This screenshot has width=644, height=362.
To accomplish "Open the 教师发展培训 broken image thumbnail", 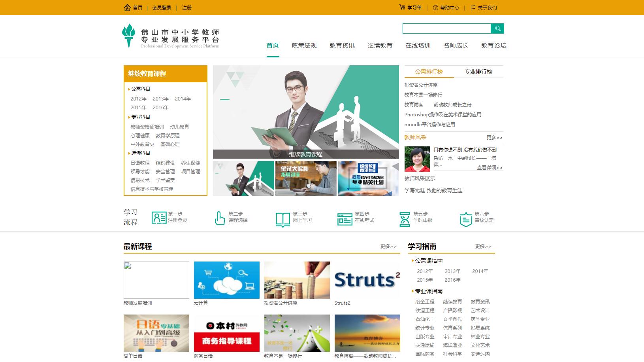I will point(156,280).
